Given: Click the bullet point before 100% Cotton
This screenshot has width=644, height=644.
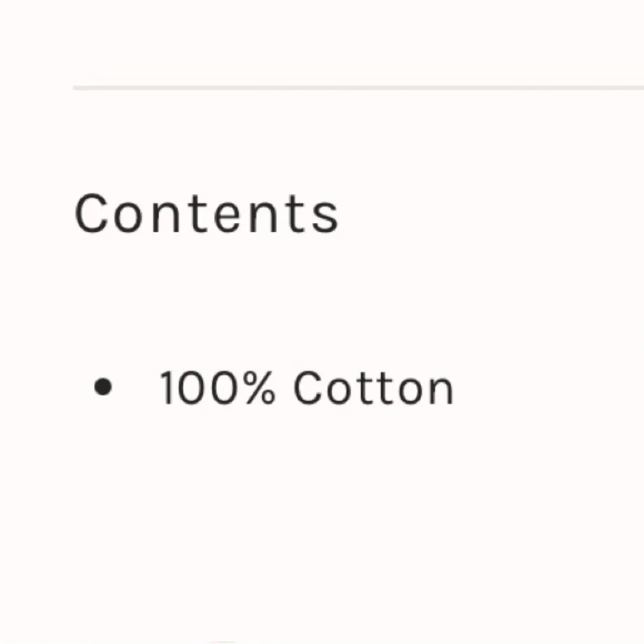Looking at the screenshot, I should pos(102,386).
